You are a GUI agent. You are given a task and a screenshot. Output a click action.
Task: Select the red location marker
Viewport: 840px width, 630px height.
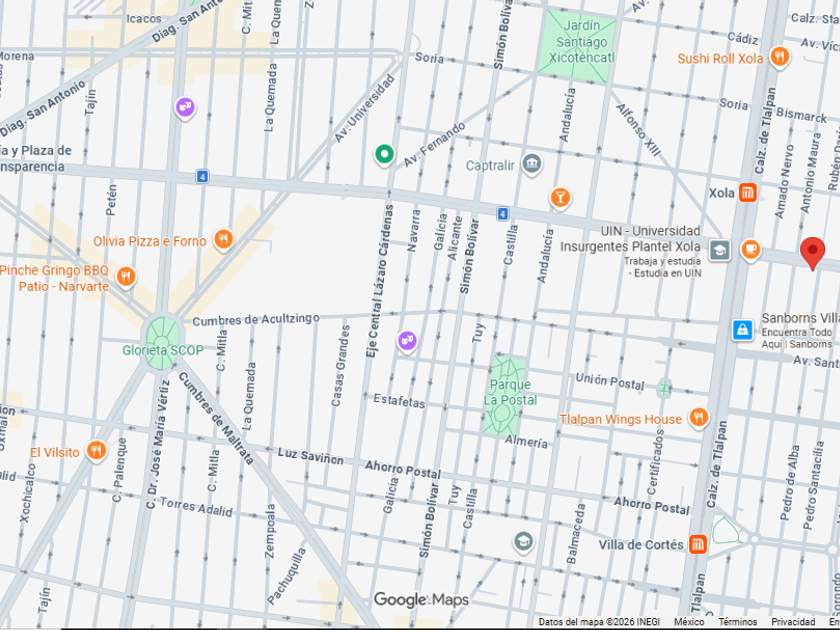coord(812,253)
